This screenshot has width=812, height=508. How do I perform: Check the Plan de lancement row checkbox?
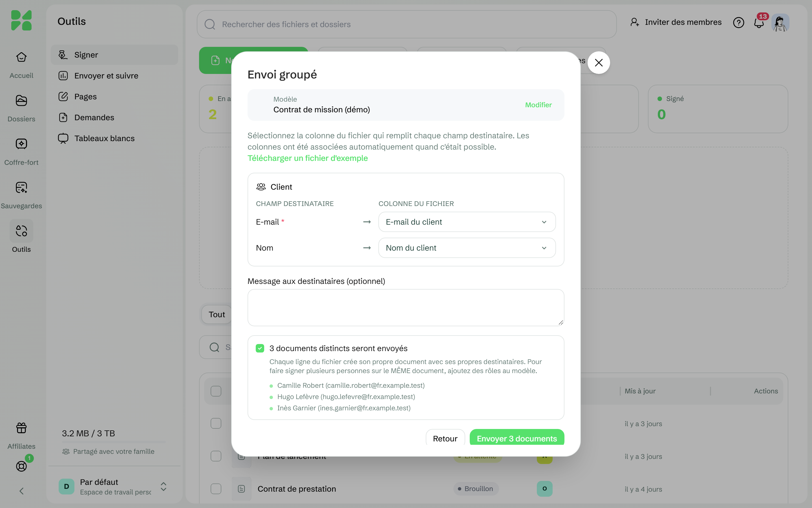[216, 456]
